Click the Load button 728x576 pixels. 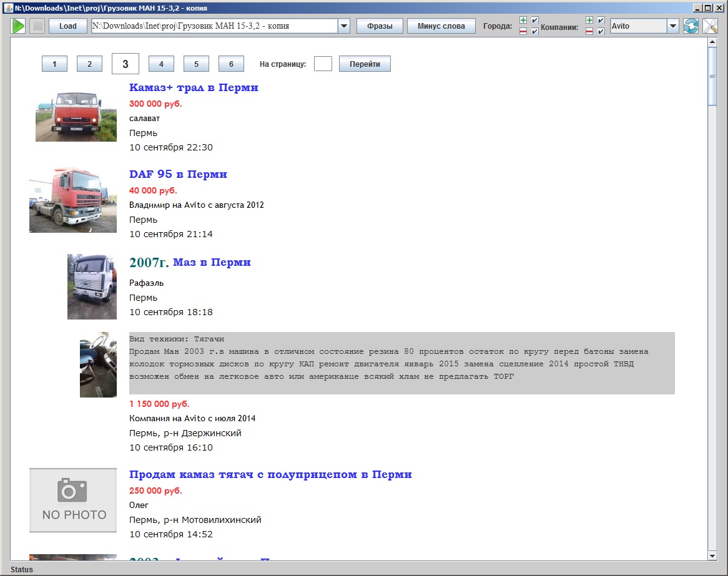(68, 26)
